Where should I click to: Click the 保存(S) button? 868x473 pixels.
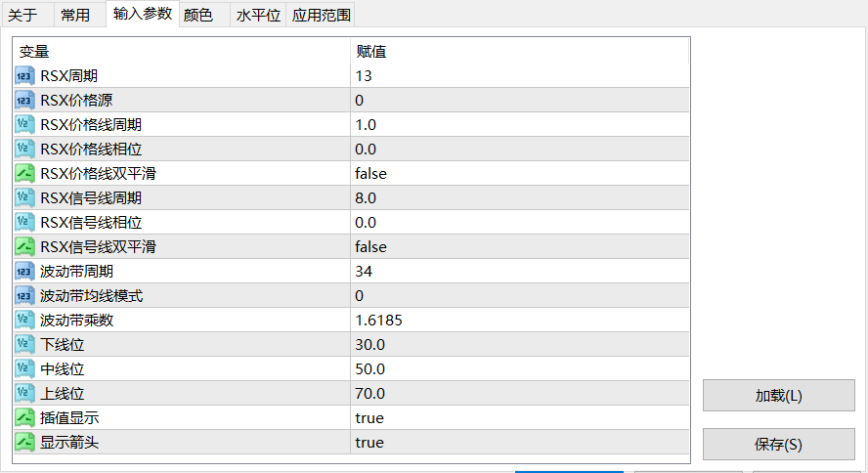(779, 445)
